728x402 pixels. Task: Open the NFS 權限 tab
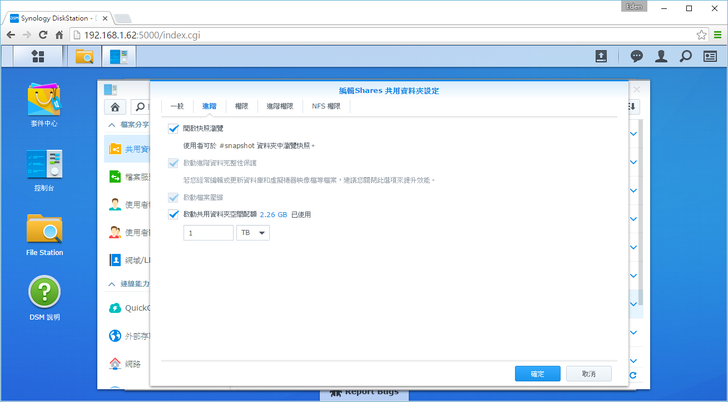[326, 106]
